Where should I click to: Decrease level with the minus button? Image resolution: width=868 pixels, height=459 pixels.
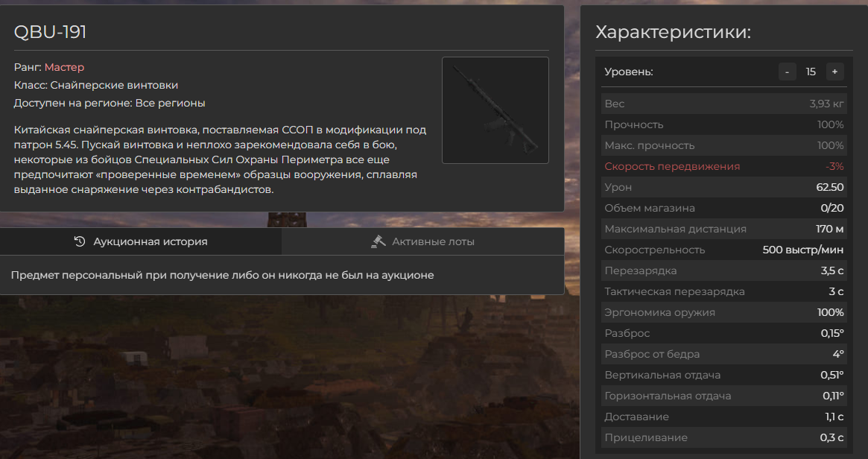pyautogui.click(x=787, y=72)
